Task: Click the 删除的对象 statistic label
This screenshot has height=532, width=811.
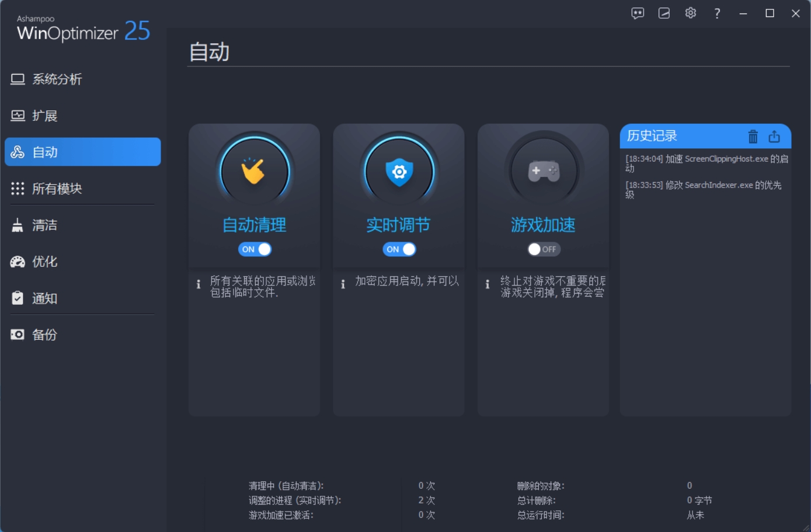Action: point(541,486)
